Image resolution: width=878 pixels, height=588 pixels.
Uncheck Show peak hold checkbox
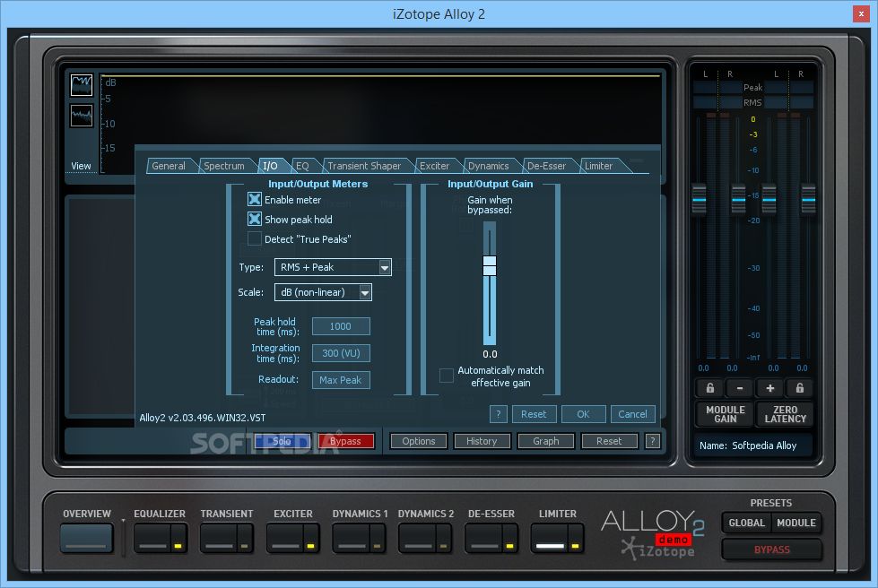click(254, 219)
